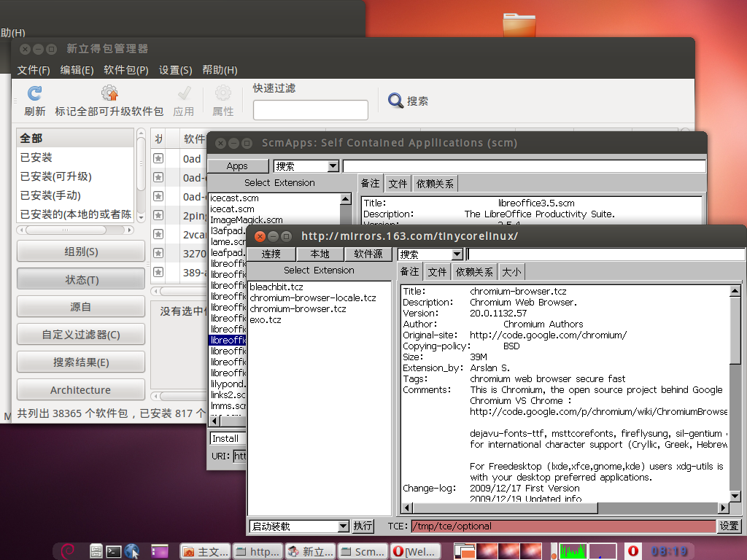Viewport: 747px width, 560px height.
Task: Click the 源自 filter button
Action: pos(81,307)
